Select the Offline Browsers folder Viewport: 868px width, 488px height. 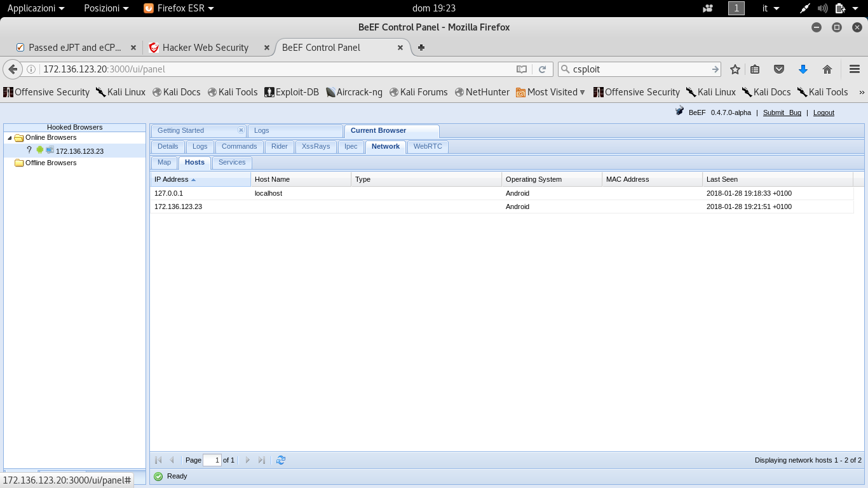pyautogui.click(x=50, y=163)
